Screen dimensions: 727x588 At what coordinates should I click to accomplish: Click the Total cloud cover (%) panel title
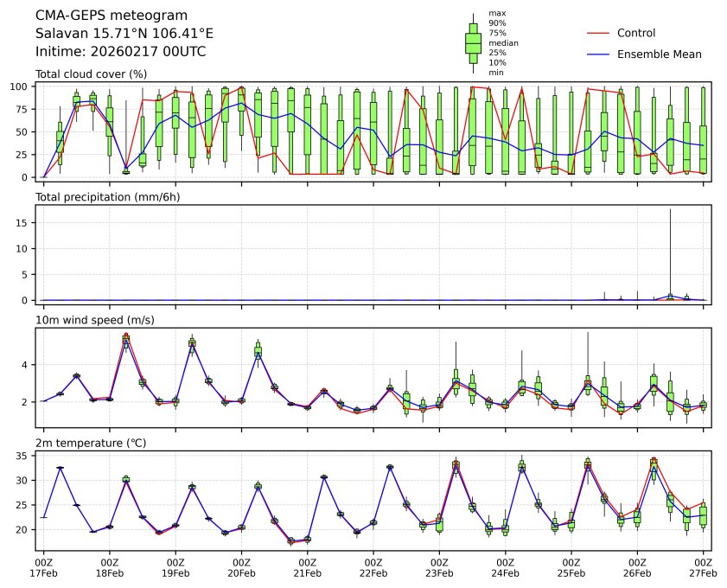(91, 74)
